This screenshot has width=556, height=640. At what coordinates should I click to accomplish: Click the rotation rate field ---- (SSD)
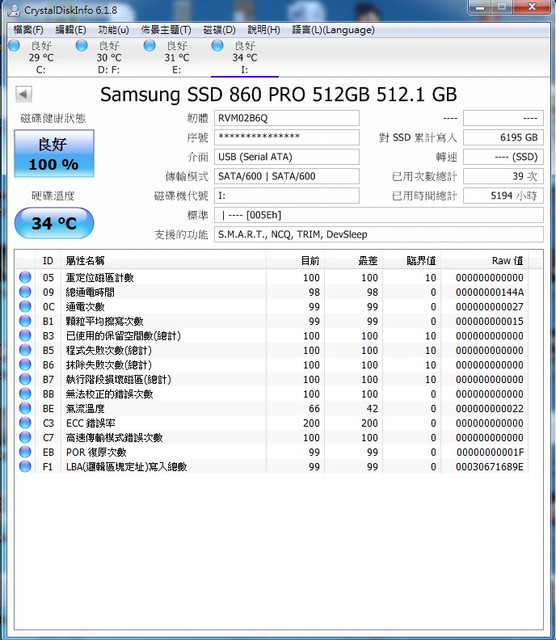coord(503,157)
